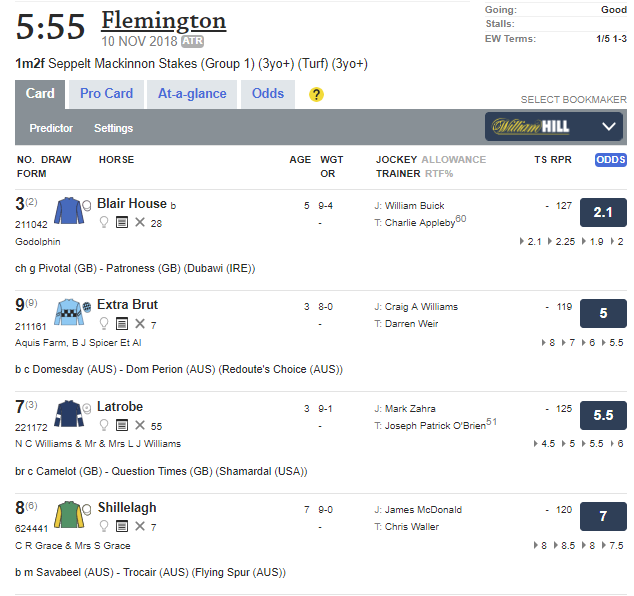Click the lightbulb tip icon under Blair House

click(103, 223)
